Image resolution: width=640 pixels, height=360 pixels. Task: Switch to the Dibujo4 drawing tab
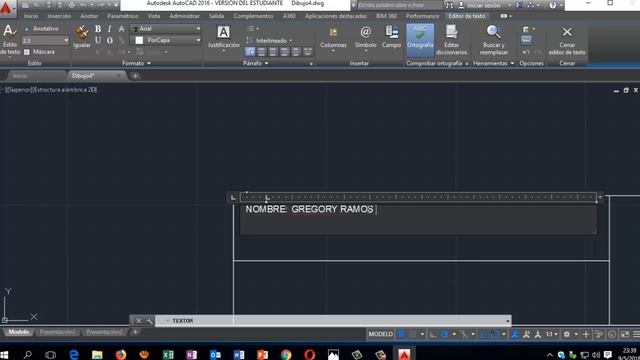[x=83, y=76]
